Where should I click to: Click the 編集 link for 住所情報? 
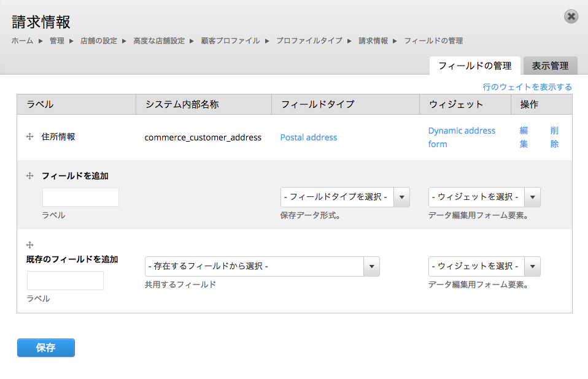pos(524,137)
